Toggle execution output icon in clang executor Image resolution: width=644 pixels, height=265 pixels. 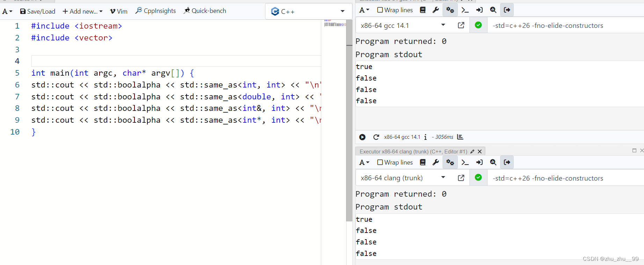pyautogui.click(x=507, y=162)
